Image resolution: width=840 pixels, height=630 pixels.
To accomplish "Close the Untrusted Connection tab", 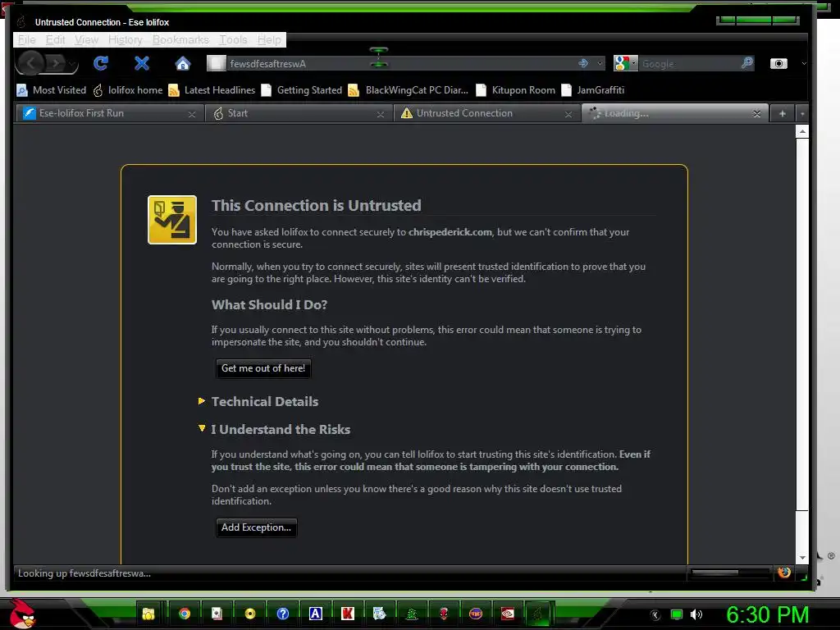I will 568,114.
